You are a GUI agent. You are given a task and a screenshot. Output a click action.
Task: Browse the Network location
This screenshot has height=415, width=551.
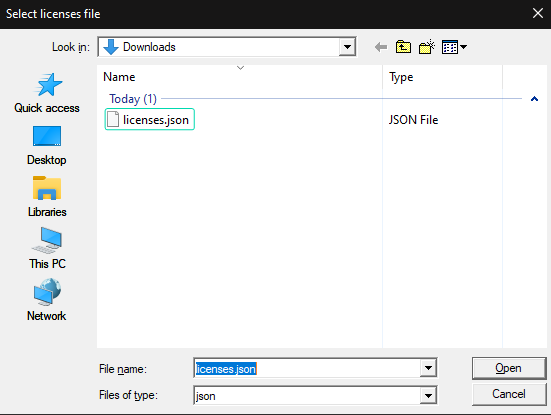click(x=47, y=300)
